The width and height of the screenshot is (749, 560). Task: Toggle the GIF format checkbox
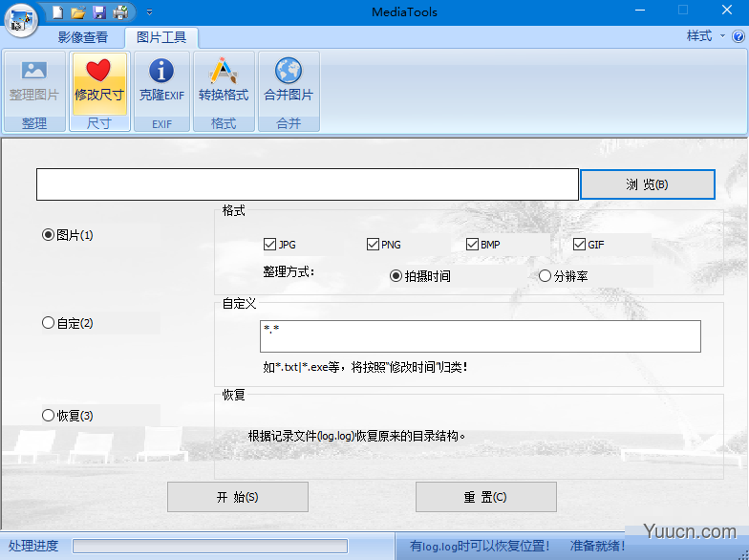click(x=588, y=245)
